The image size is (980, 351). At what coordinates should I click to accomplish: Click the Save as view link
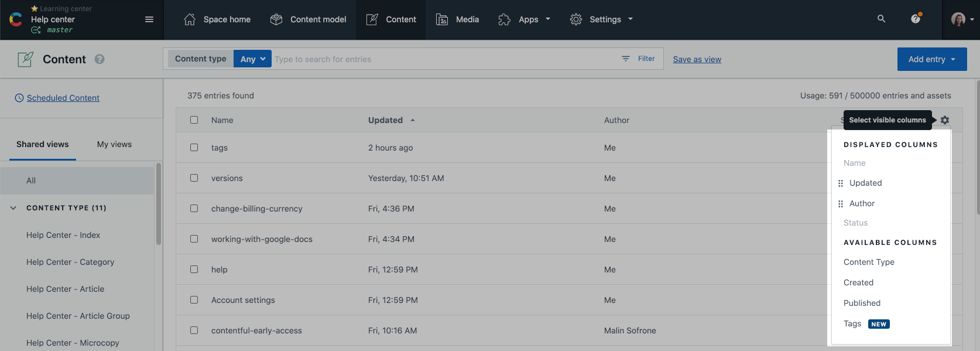(x=697, y=59)
